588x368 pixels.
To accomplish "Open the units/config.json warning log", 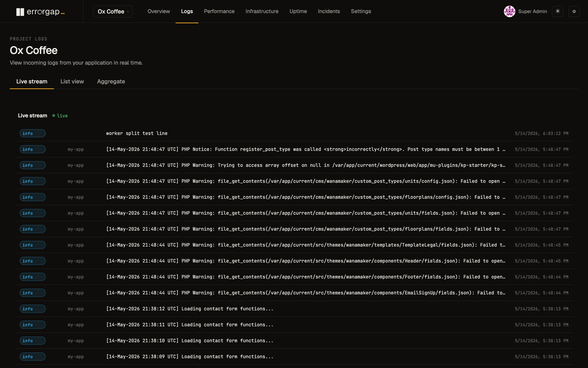I will pyautogui.click(x=306, y=181).
